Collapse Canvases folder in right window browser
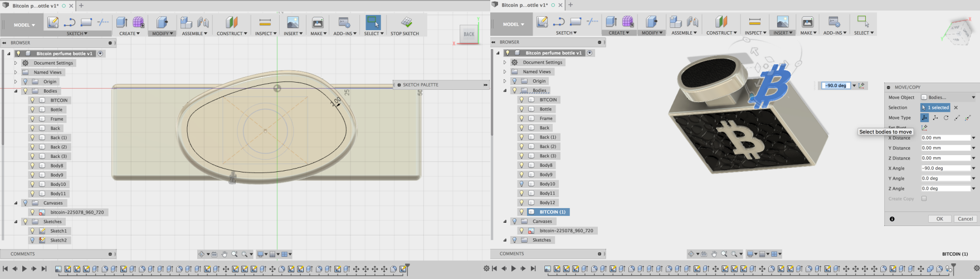Image resolution: width=980 pixels, height=279 pixels. [x=505, y=221]
